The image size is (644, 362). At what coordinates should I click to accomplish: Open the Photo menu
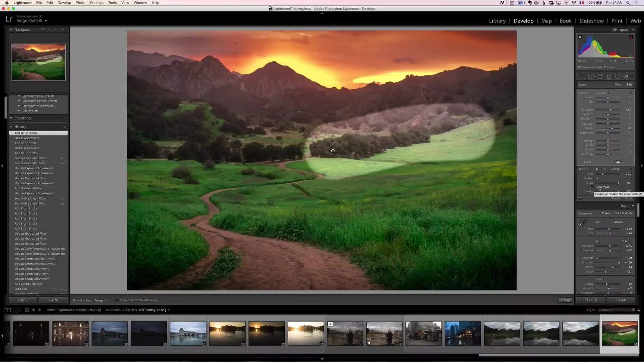point(80,3)
